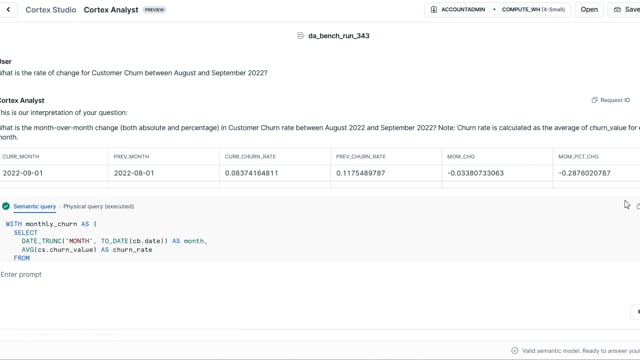
Task: Click the copy query icon at code block's right
Action: 638,206
